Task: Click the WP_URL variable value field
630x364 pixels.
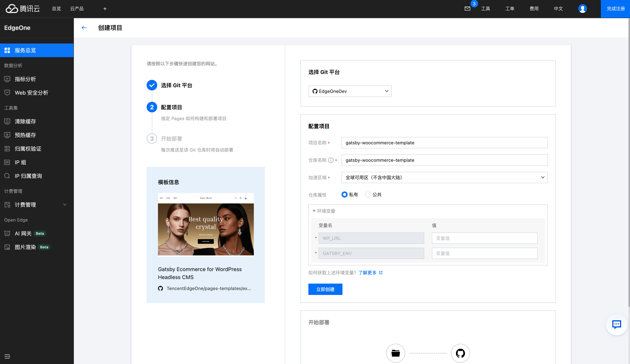Action: [x=484, y=238]
